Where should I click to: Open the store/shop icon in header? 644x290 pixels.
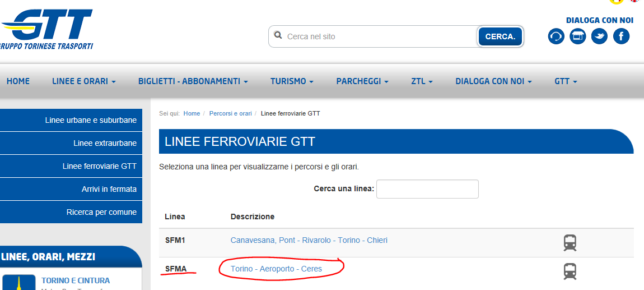pos(577,36)
